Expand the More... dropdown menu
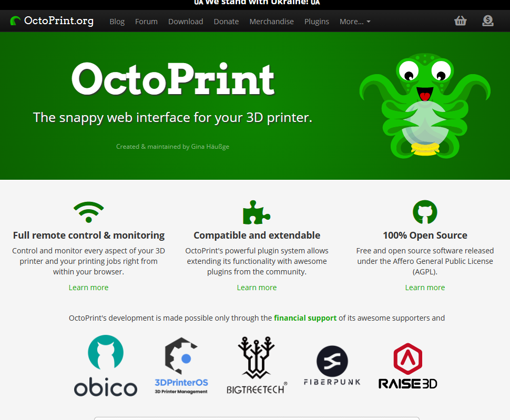This screenshot has height=420, width=510. 355,22
